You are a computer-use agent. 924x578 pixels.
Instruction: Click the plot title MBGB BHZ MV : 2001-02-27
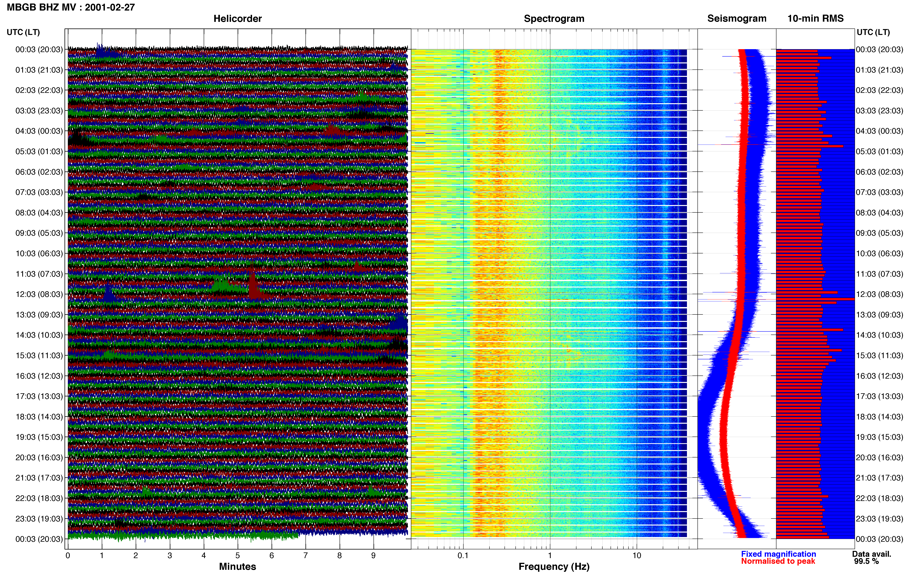click(x=71, y=7)
